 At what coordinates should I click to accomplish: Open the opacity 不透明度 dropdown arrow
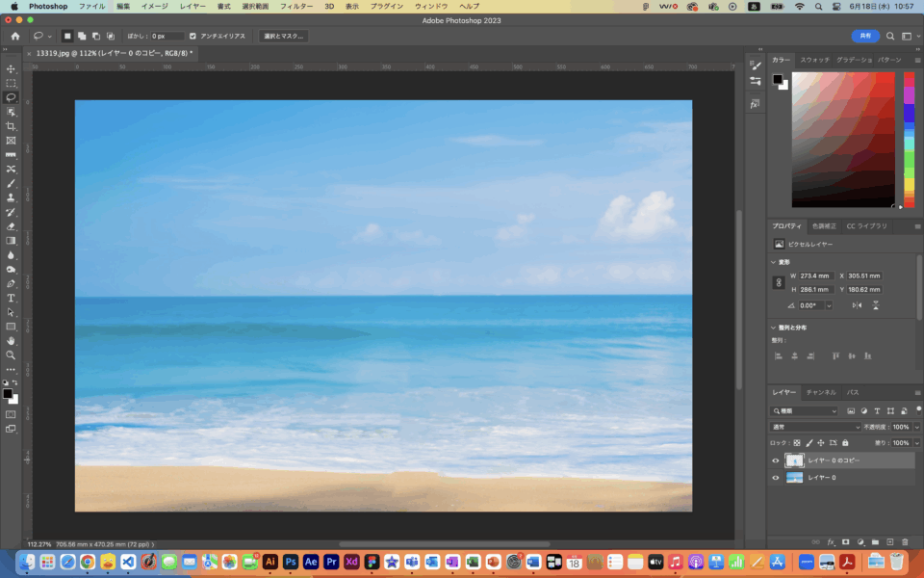917,427
